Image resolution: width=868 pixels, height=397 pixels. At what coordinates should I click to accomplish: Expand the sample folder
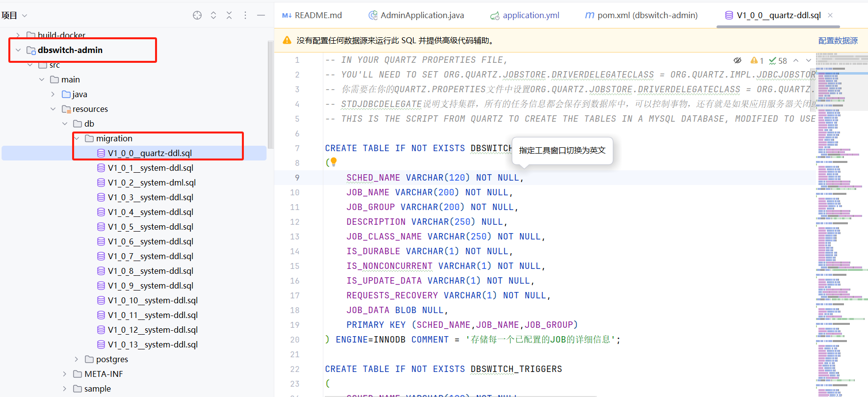(65, 389)
